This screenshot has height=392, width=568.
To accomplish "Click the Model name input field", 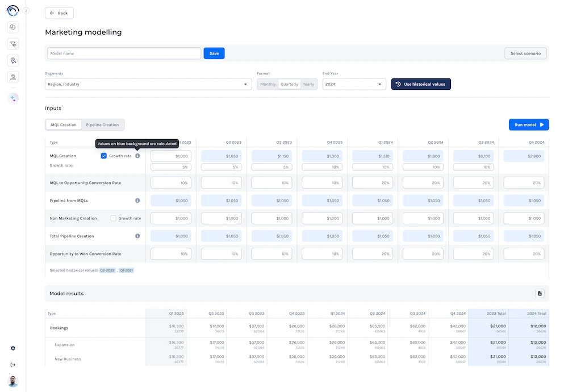I will tap(124, 53).
